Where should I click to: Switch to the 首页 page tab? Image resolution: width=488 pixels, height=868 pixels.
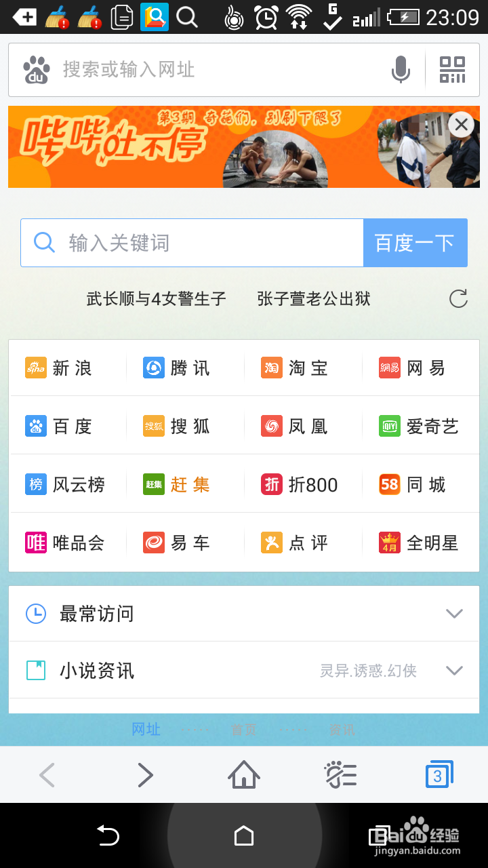coord(244,730)
